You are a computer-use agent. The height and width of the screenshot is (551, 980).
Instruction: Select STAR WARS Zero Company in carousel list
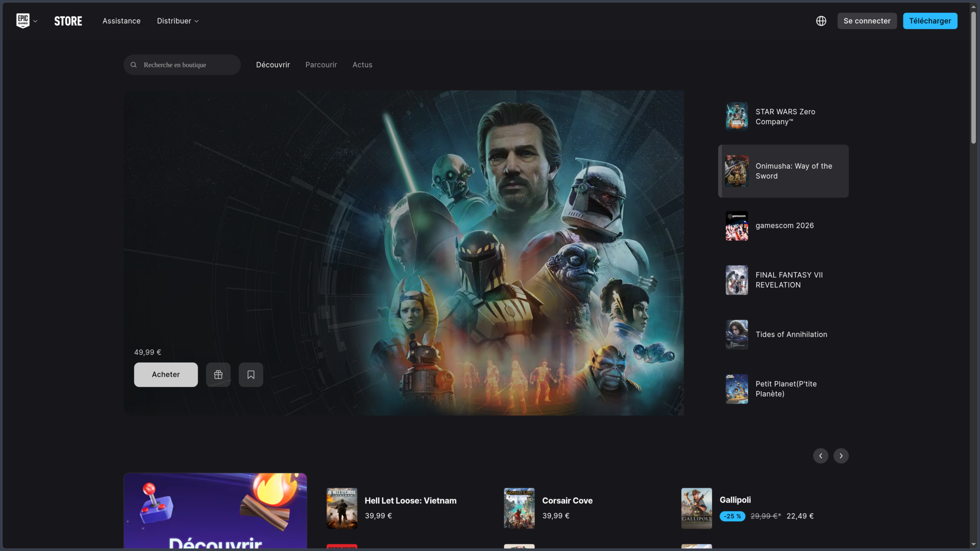(x=783, y=116)
